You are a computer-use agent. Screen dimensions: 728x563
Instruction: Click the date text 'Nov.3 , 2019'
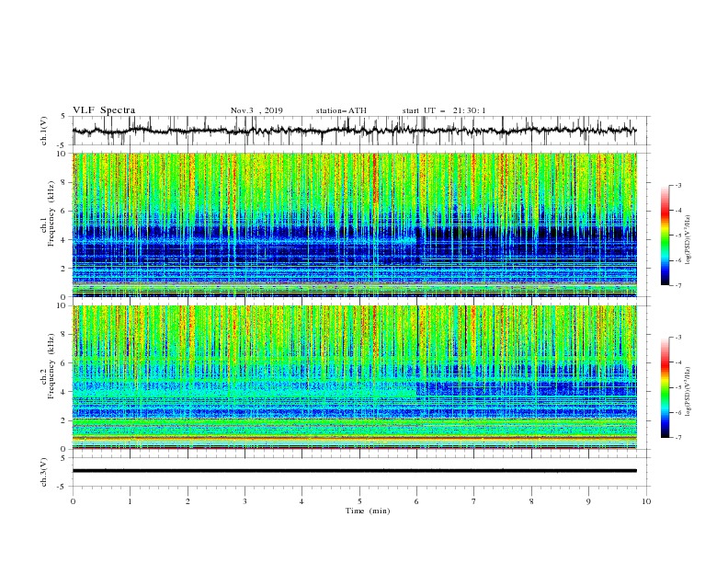[256, 110]
